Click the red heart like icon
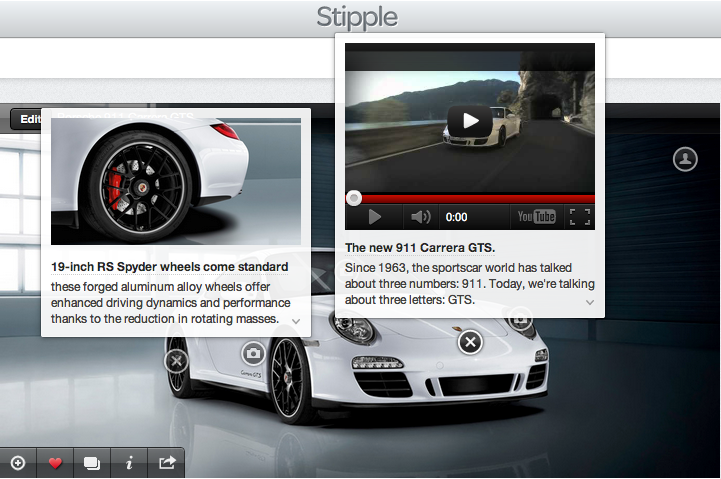721x479 pixels. (x=55, y=462)
